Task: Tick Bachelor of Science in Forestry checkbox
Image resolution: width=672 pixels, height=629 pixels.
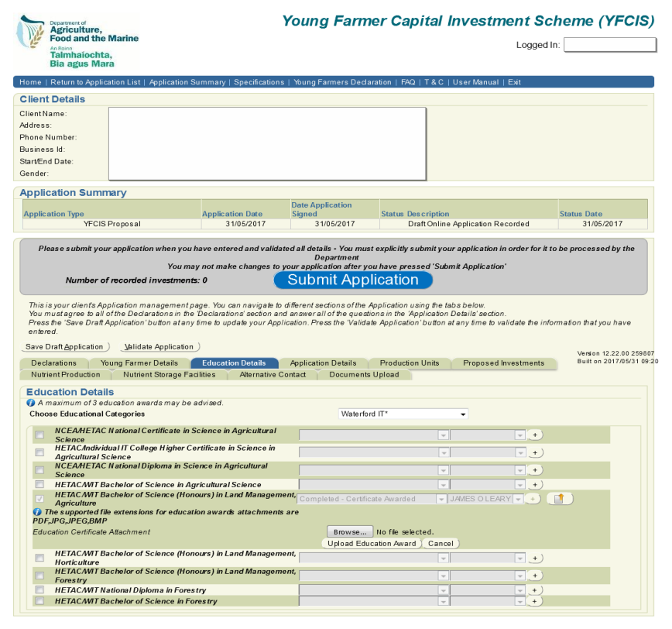Action: [39, 600]
